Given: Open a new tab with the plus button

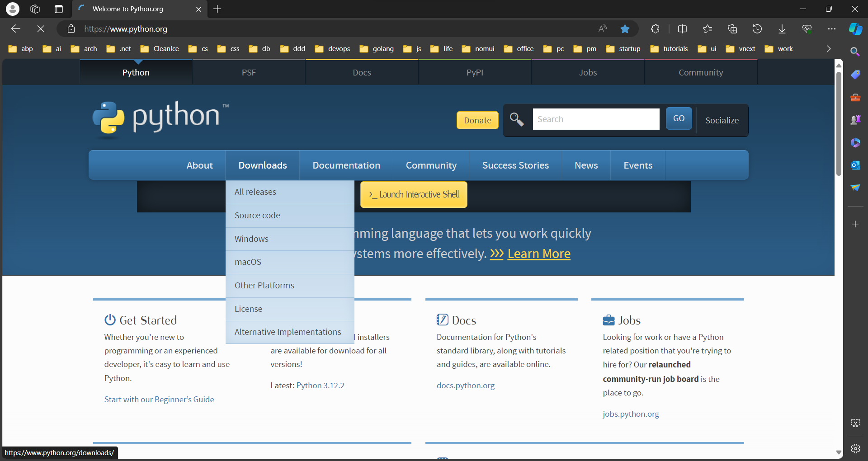Looking at the screenshot, I should coord(217,9).
